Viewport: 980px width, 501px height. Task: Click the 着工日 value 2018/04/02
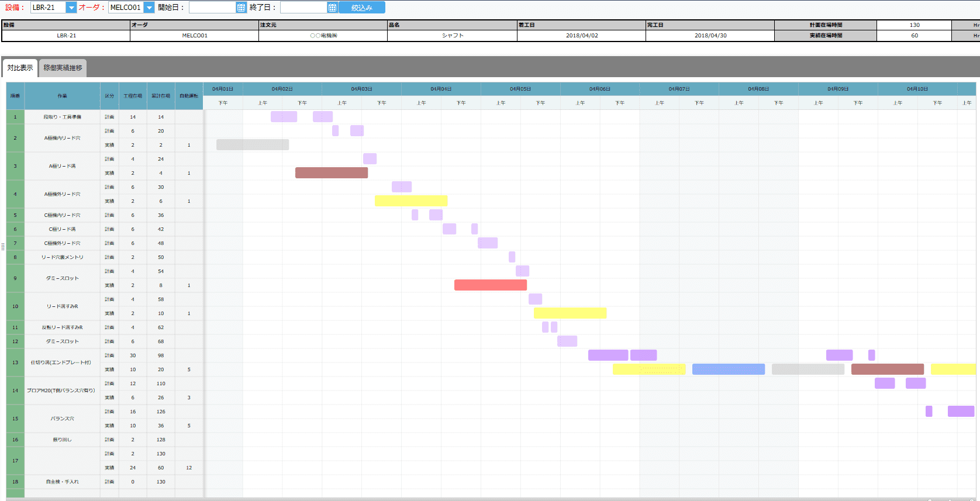(x=582, y=36)
